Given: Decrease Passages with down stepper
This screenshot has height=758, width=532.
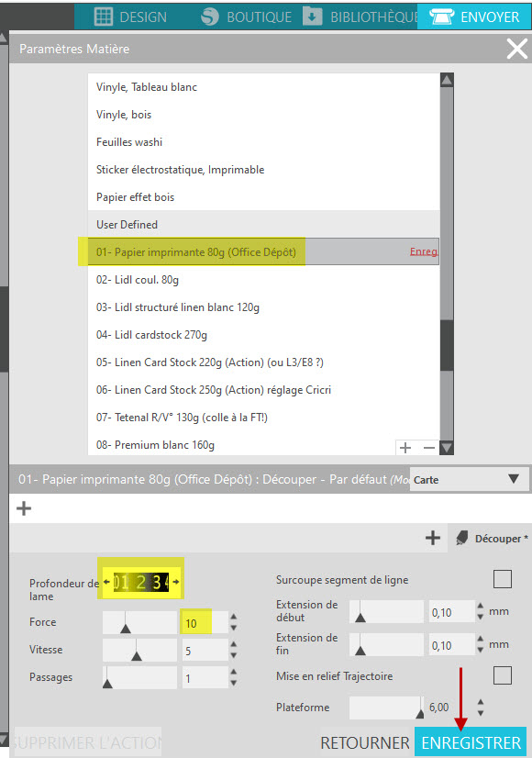Looking at the screenshot, I should pyautogui.click(x=233, y=683).
